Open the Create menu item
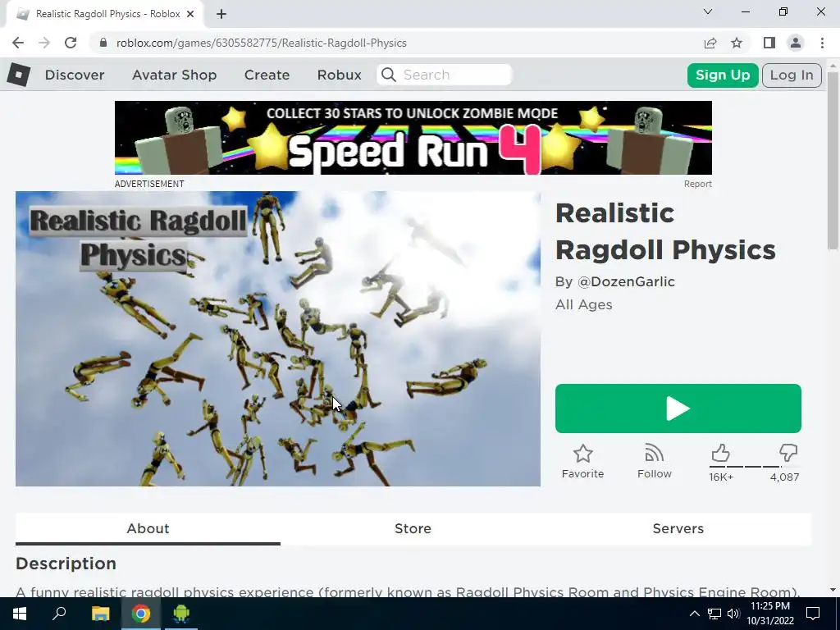The image size is (840, 630). [x=267, y=75]
